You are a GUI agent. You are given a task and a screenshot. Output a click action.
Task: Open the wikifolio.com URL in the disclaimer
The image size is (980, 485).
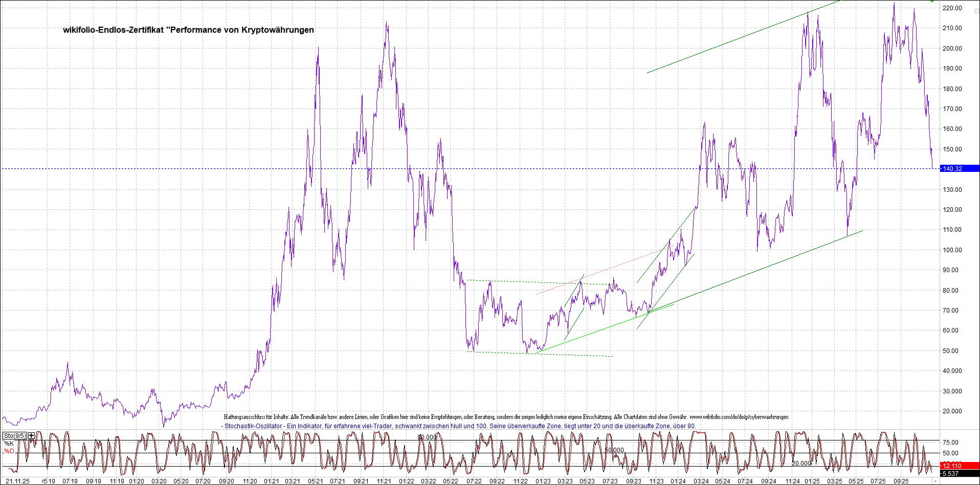point(739,417)
